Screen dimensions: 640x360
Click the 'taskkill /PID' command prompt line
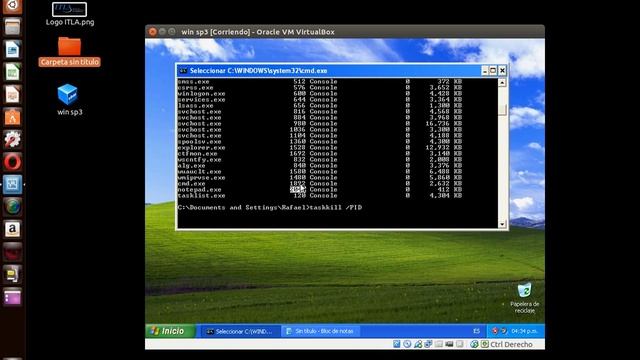270,207
